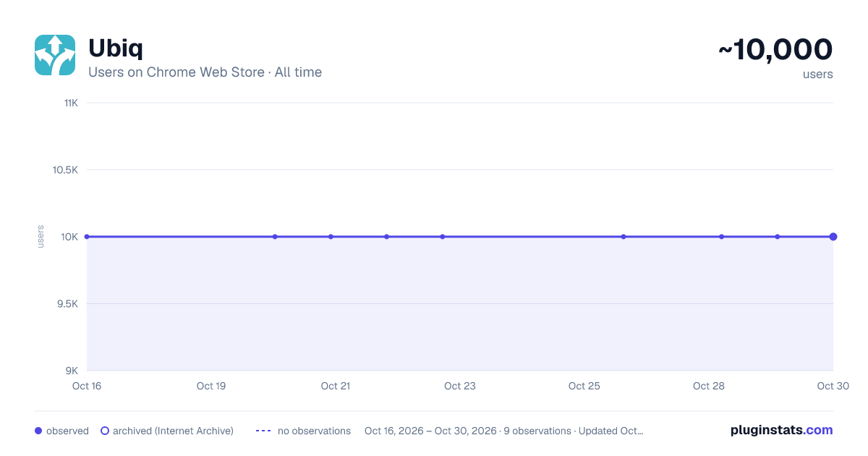Click the 'users' label under ~10,000
Screen dimensions: 868x456
tap(818, 74)
